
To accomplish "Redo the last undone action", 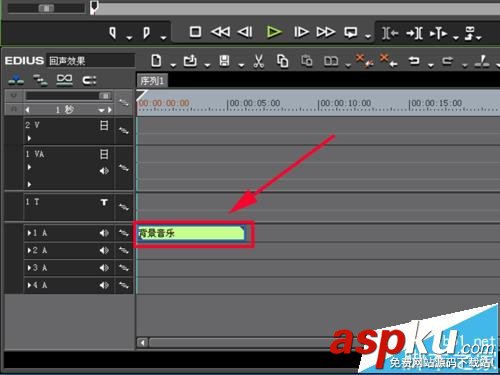I will 448,61.
